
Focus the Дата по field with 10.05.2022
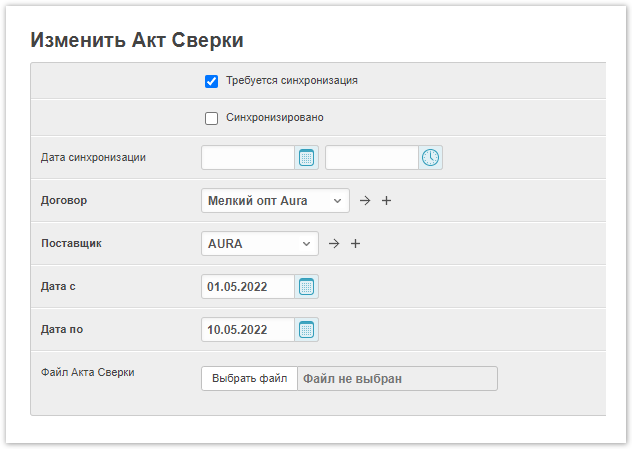pyautogui.click(x=248, y=330)
